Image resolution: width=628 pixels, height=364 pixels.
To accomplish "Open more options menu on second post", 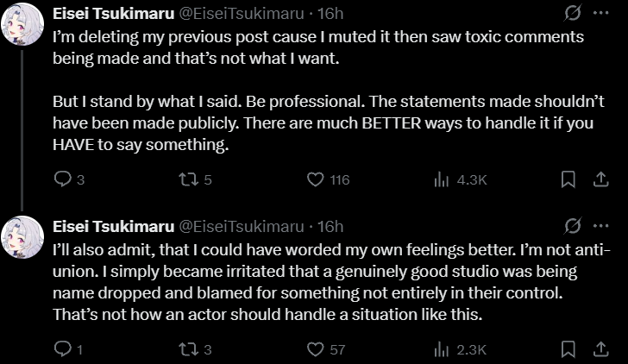I will [600, 226].
